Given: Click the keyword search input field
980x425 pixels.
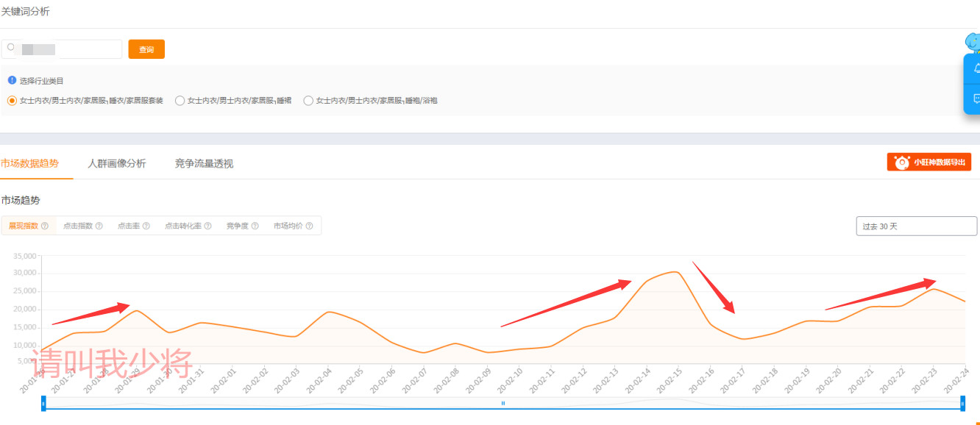Looking at the screenshot, I should [66, 49].
